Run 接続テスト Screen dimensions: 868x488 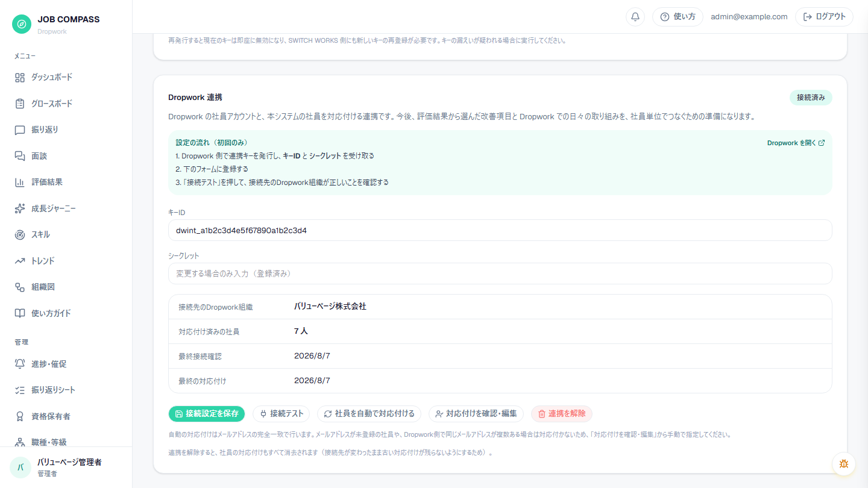pyautogui.click(x=281, y=414)
